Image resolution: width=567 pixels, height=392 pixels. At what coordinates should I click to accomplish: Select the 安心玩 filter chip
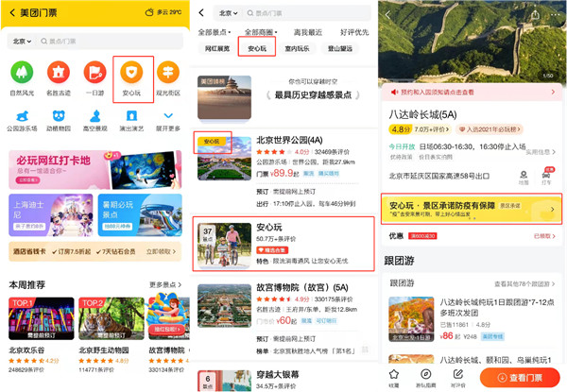(x=257, y=48)
